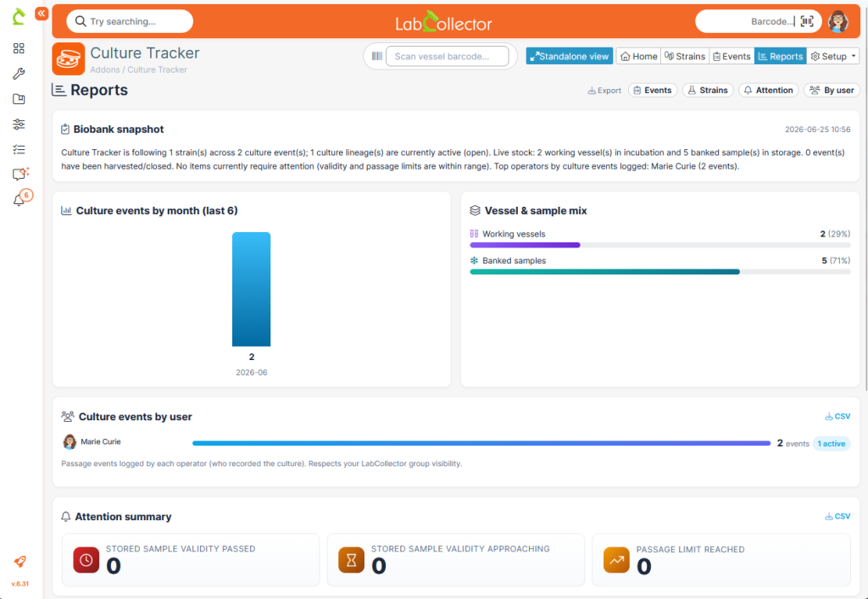Click trending-up icon for passage limit reached

coord(617,560)
